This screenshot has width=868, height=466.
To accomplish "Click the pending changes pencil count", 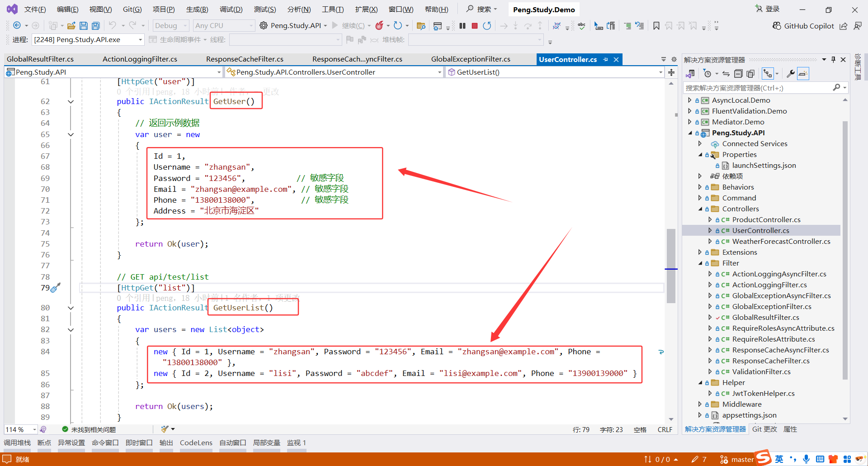I will (699, 459).
